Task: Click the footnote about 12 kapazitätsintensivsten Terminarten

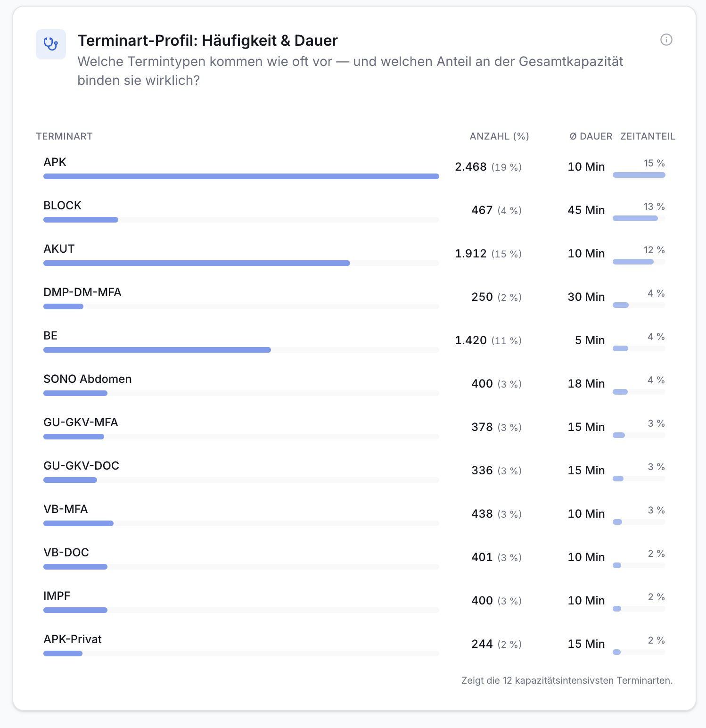Action: (567, 680)
